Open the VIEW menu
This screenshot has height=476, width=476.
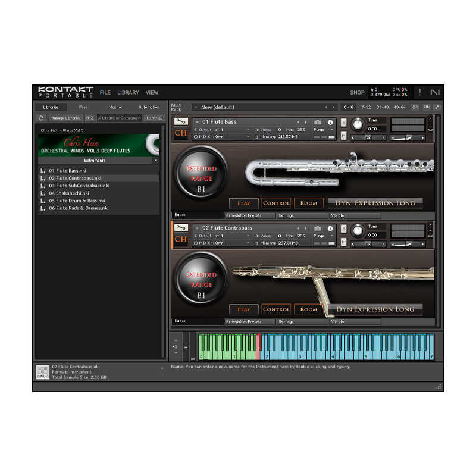pos(152,93)
